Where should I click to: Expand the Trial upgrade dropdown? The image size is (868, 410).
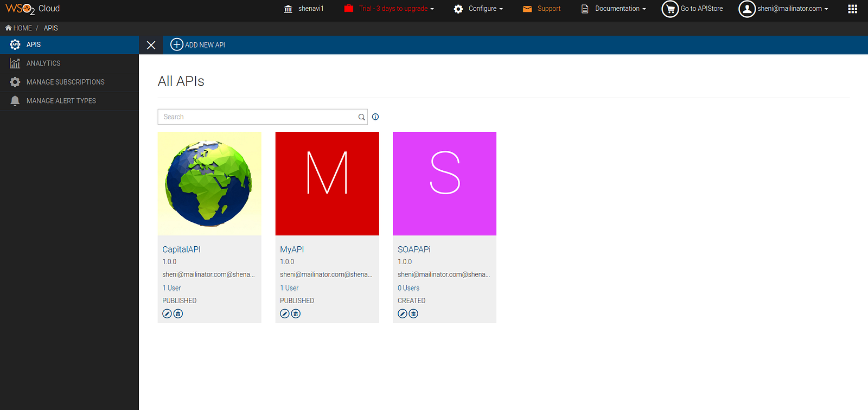pyautogui.click(x=397, y=9)
